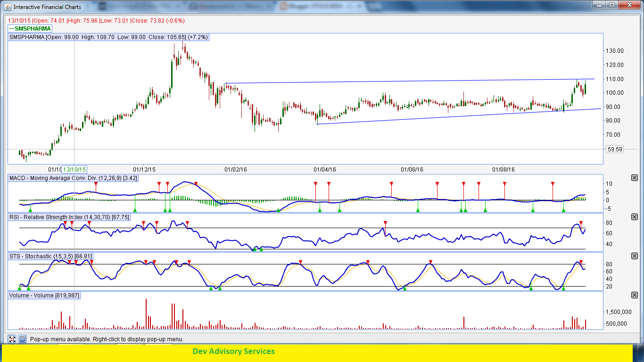Maximize the Interactive Financial Charts window
Viewport: 644px width, 362px height.
pyautogui.click(x=612, y=5)
